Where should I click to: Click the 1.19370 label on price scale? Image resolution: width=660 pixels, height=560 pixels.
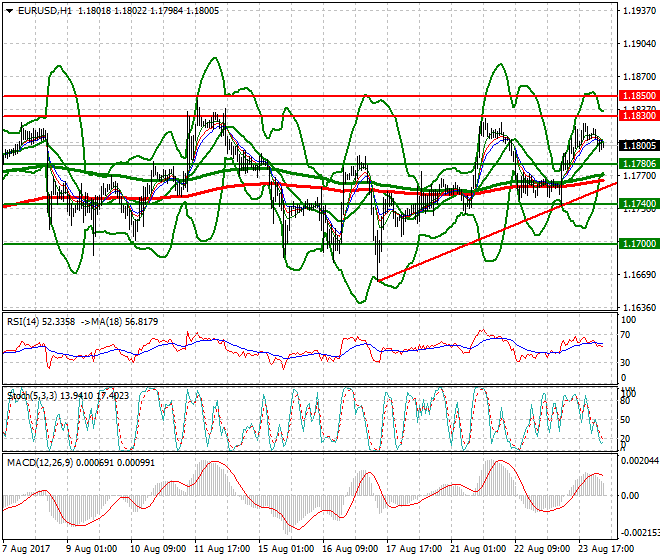point(638,11)
